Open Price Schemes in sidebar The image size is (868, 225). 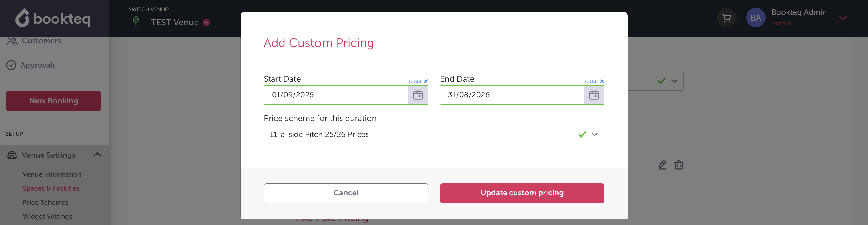point(45,202)
